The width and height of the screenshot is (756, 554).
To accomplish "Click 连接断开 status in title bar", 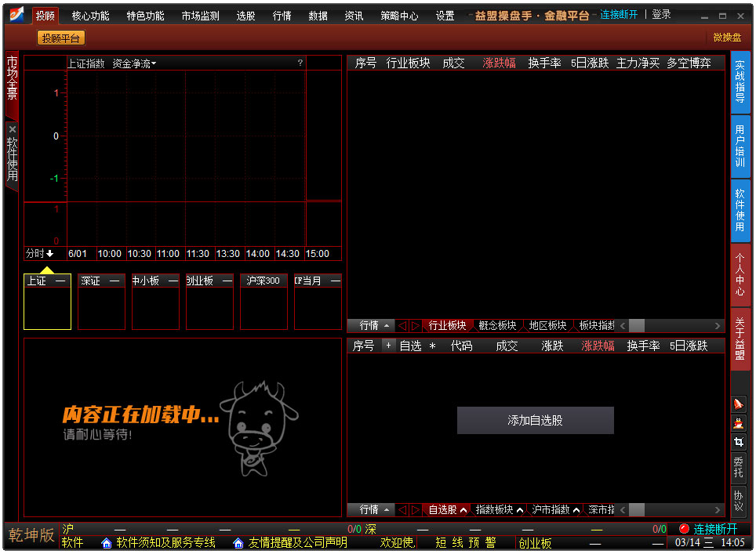I will tap(619, 14).
